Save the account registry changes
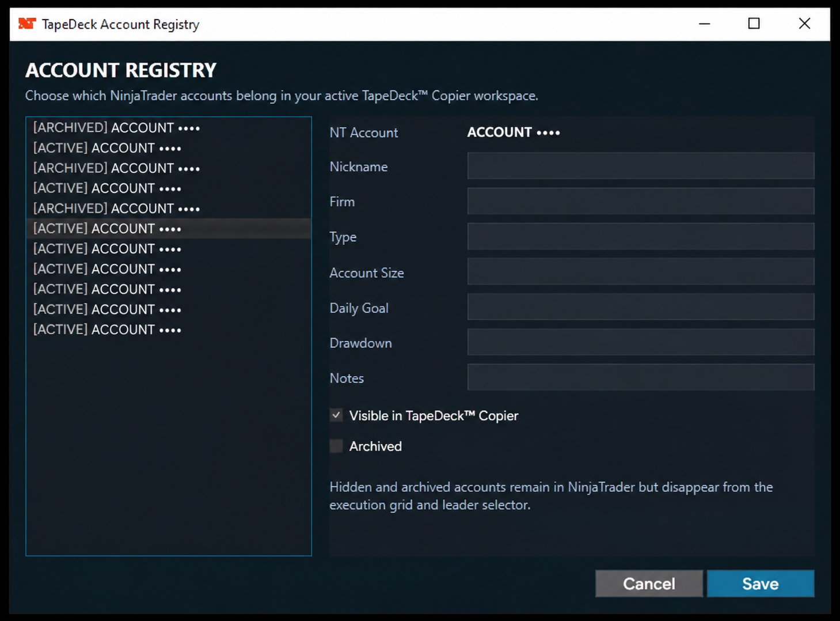This screenshot has width=840, height=621. 760,584
